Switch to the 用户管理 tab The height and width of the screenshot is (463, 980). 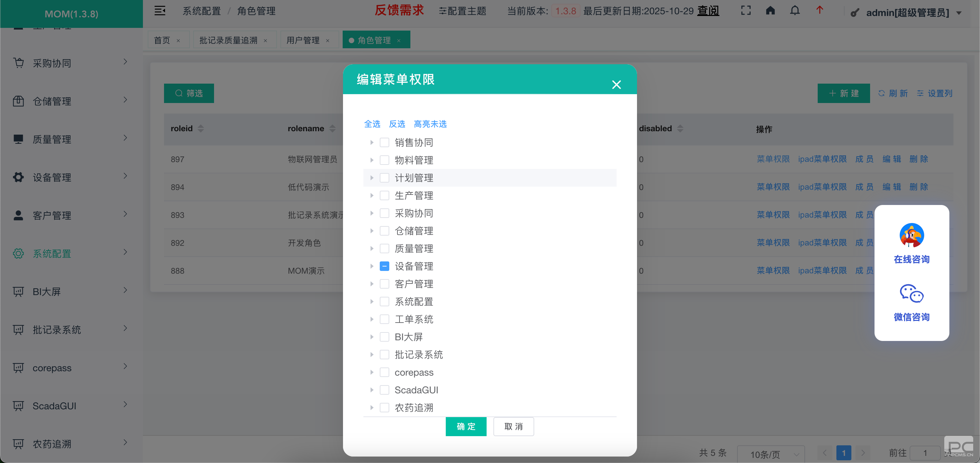click(303, 40)
